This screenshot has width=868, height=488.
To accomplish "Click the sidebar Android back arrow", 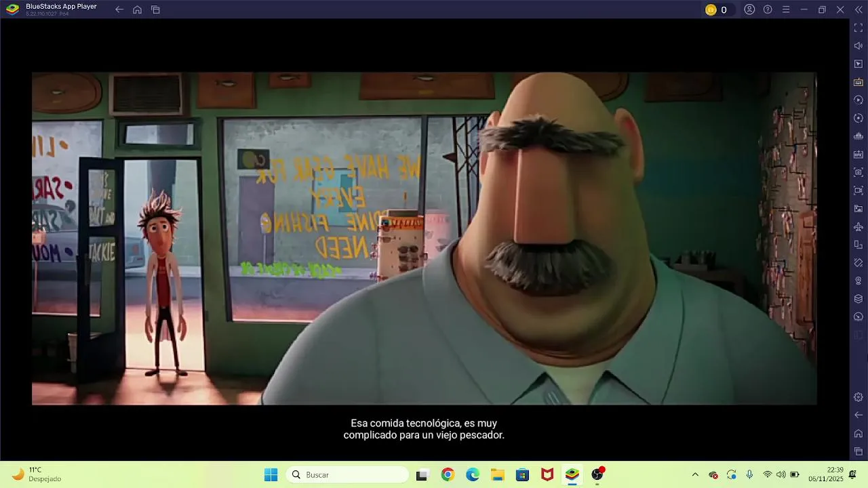I will 859,415.
